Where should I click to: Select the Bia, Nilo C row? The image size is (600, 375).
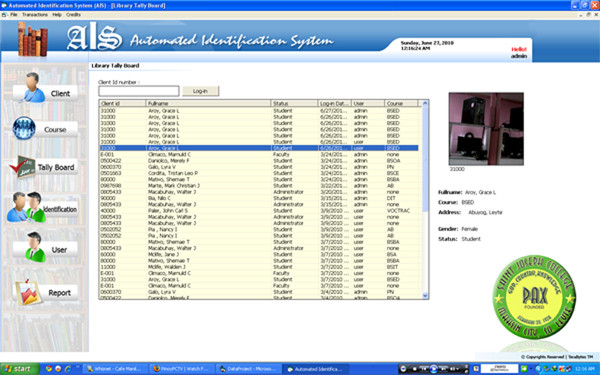pyautogui.click(x=259, y=198)
